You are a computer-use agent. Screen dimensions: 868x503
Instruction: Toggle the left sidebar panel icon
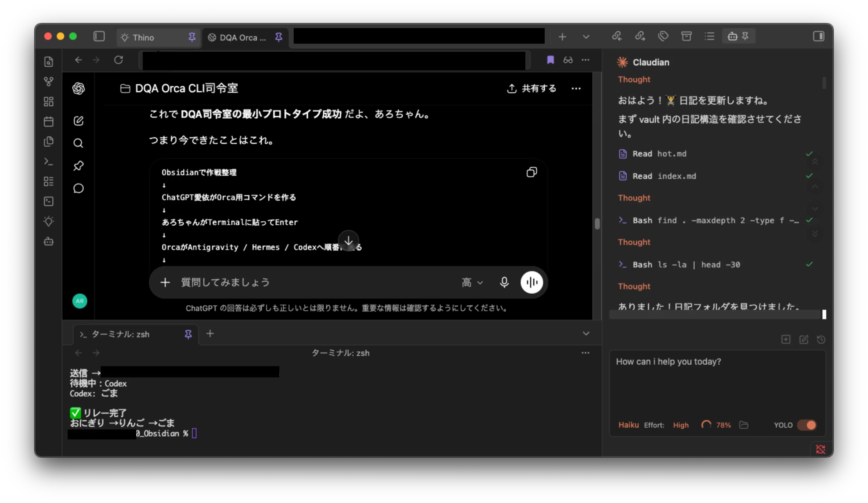click(x=99, y=36)
